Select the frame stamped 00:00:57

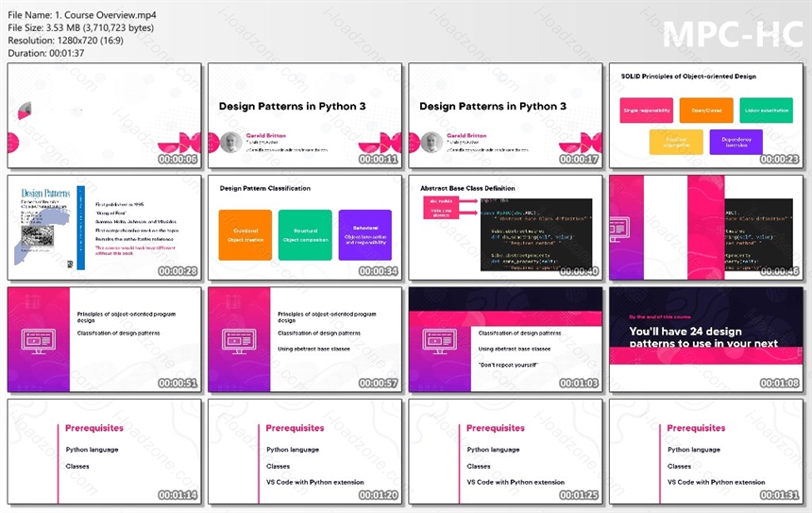click(x=304, y=339)
